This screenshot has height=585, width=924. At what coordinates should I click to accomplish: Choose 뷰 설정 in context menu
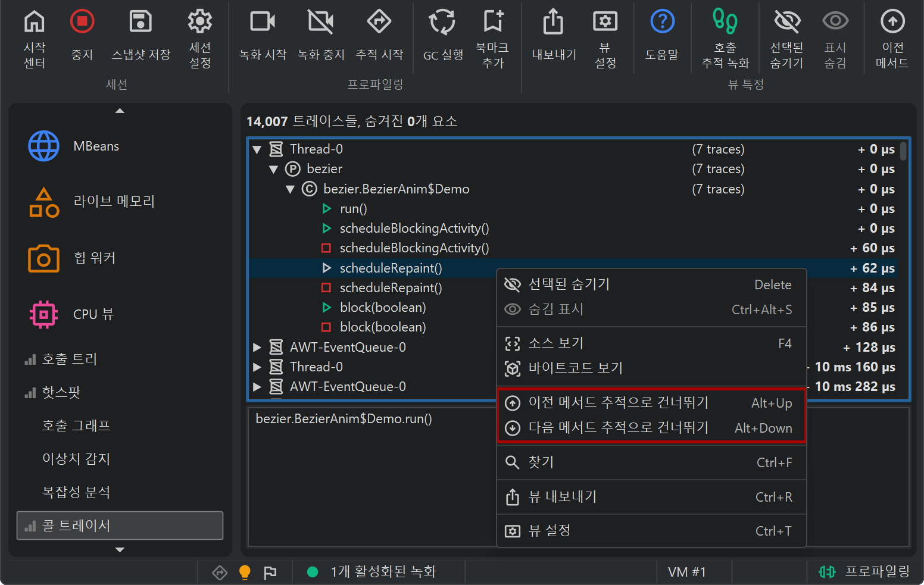(x=651, y=531)
